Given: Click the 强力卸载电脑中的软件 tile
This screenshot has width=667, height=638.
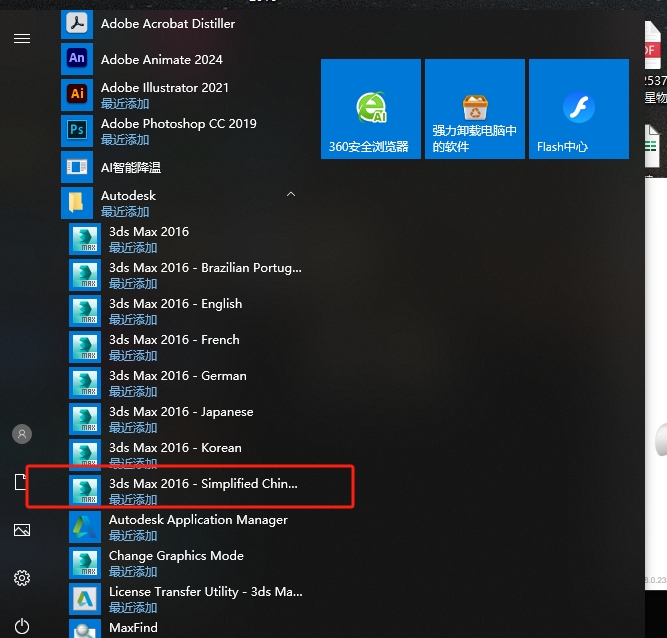Looking at the screenshot, I should [x=475, y=108].
